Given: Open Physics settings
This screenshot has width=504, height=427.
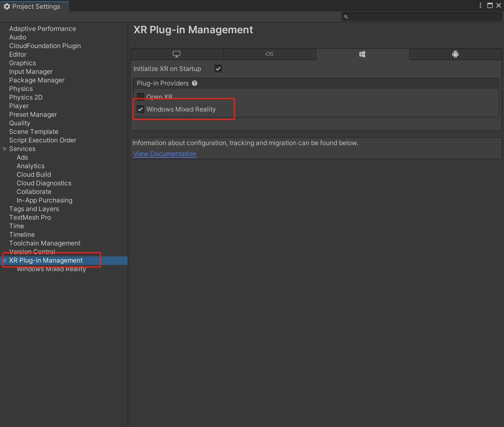Looking at the screenshot, I should point(21,89).
